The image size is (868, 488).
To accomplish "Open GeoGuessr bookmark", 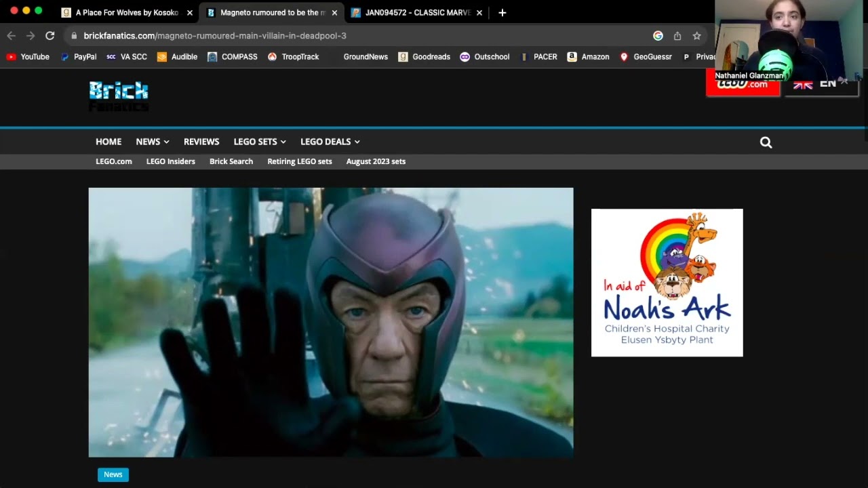I will click(x=646, y=57).
